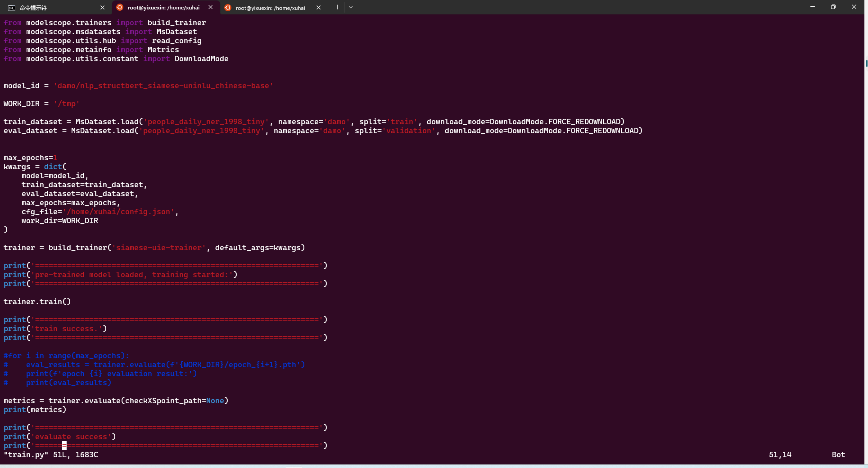The image size is (868, 468).
Task: Select the word 'read_config'
Action: point(177,40)
